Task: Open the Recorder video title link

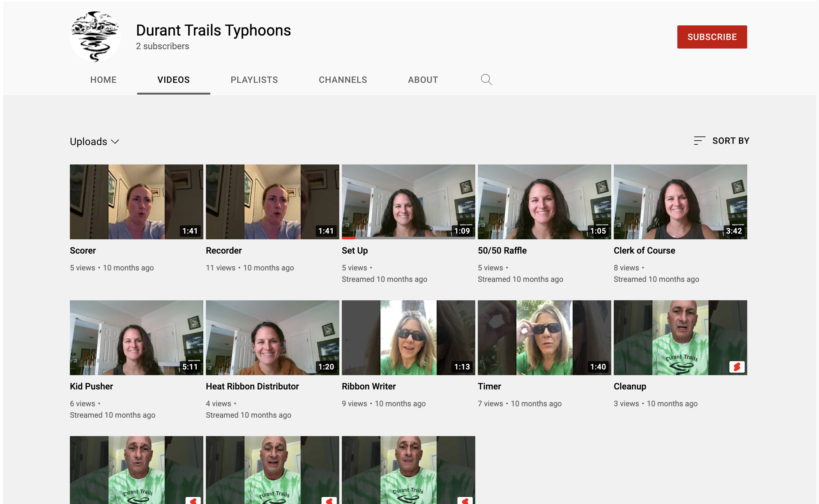Action: click(224, 250)
